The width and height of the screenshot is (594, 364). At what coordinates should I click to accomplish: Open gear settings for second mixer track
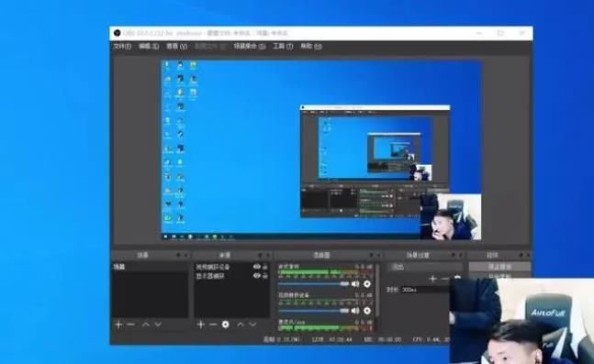[x=366, y=311]
